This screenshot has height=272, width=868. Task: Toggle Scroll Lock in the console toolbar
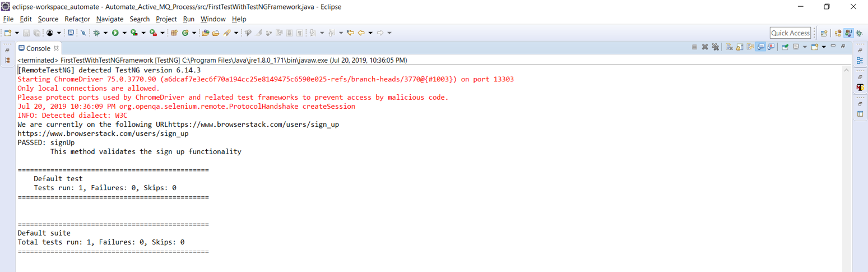(x=740, y=47)
